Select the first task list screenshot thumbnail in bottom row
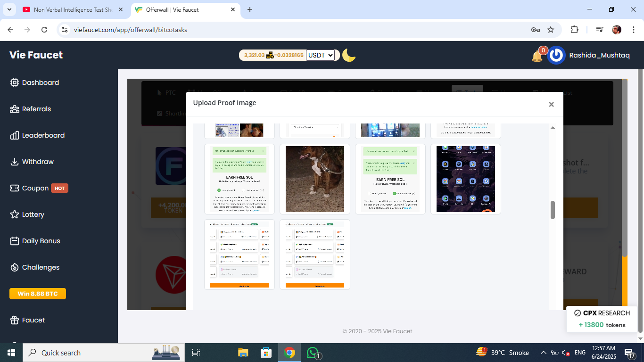The width and height of the screenshot is (644, 362). 239,255
